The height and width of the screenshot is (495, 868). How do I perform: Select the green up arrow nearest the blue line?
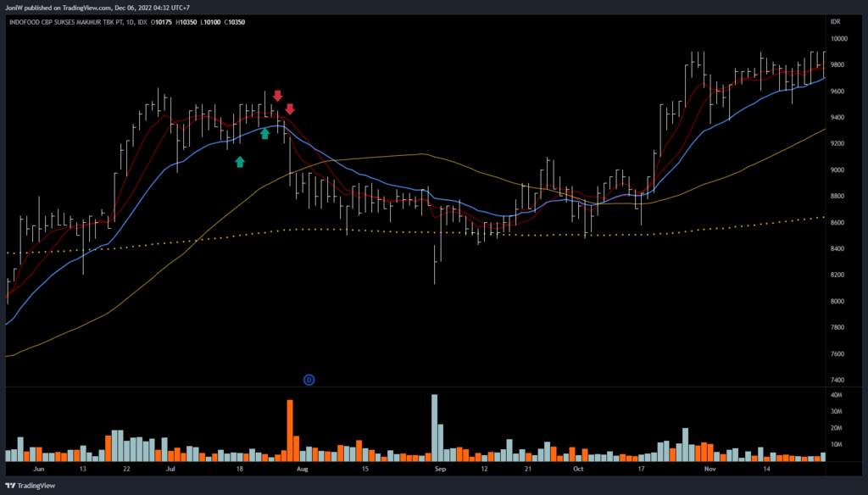[x=264, y=133]
